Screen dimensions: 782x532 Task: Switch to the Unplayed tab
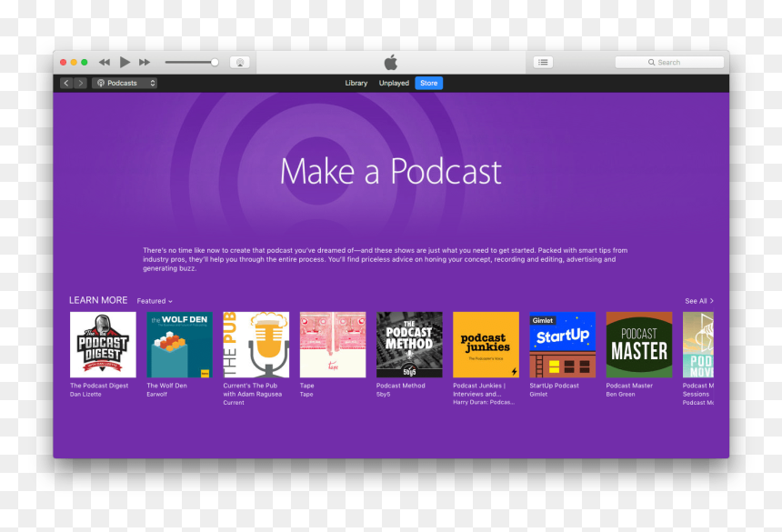tap(394, 84)
